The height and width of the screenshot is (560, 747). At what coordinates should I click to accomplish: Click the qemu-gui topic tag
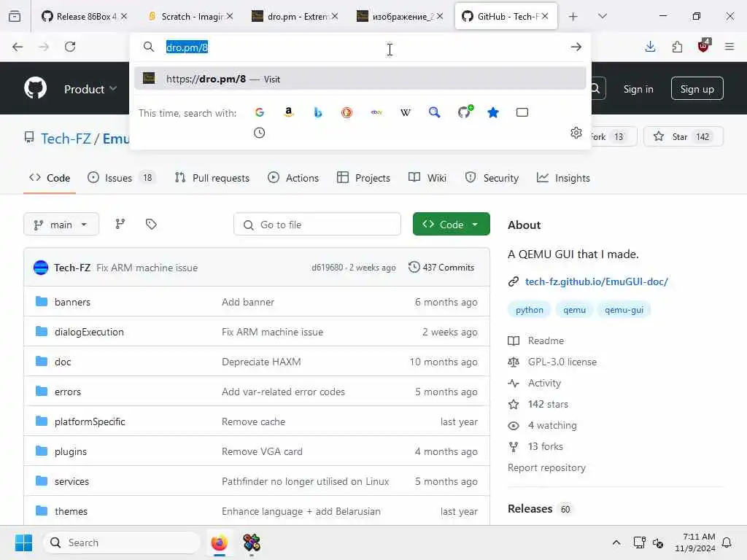tap(624, 310)
